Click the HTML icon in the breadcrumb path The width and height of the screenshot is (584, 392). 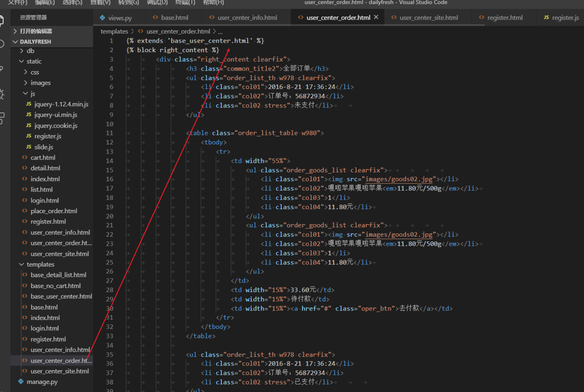pos(140,32)
